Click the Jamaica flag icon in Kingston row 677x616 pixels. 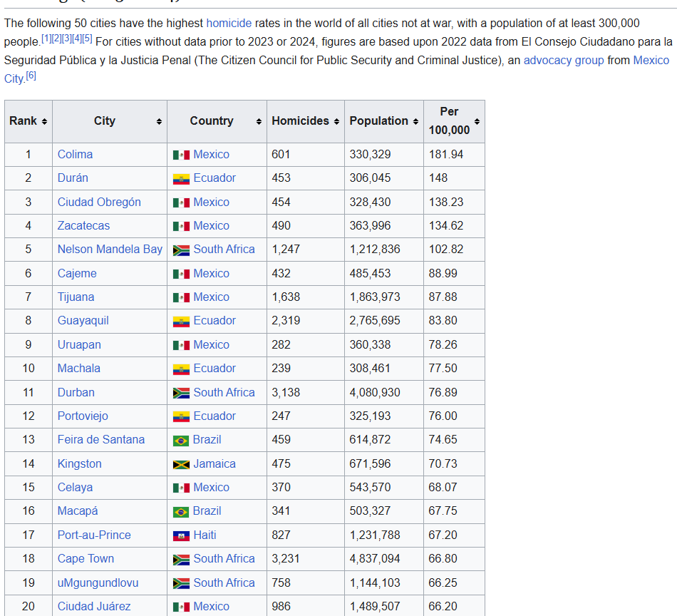tap(181, 464)
